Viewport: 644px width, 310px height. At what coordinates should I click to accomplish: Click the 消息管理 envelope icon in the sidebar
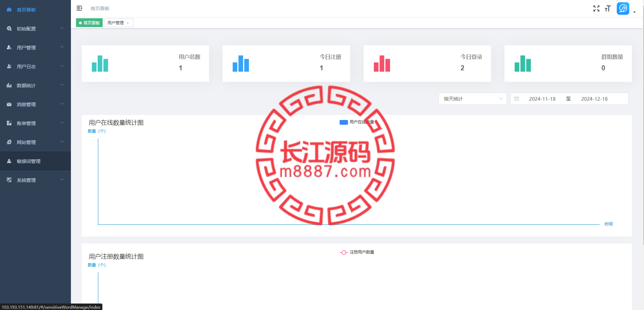coord(9,104)
